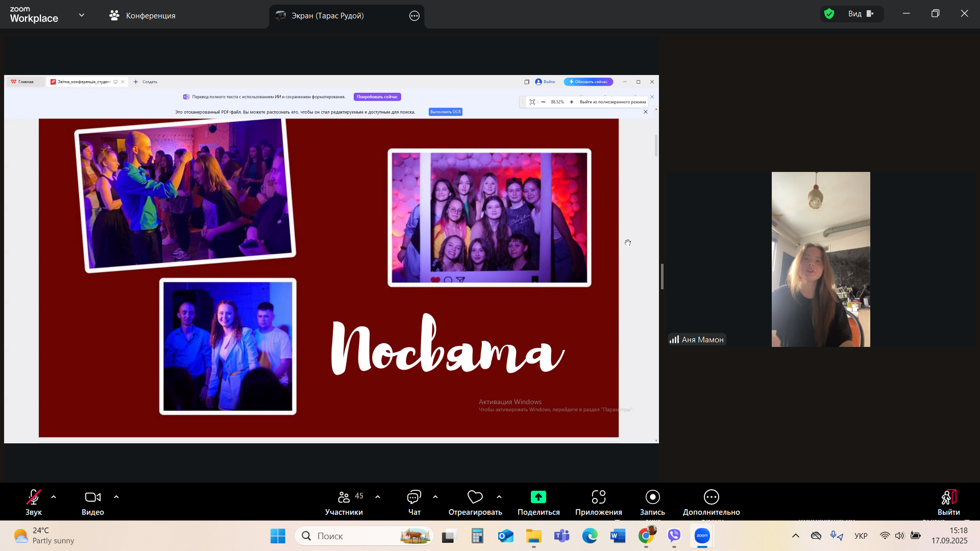Screen dimensions: 980x551
Task: Click the green Поделиться share screen icon
Action: click(x=538, y=497)
